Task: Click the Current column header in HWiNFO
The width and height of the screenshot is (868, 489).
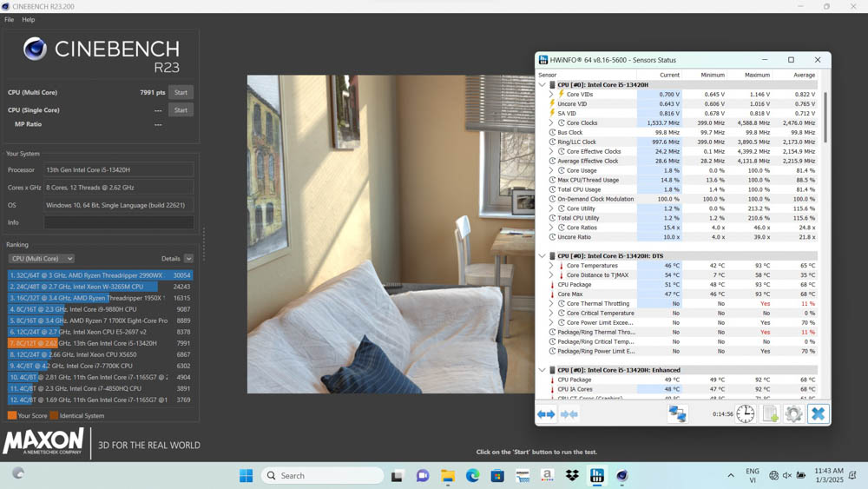Action: click(669, 75)
